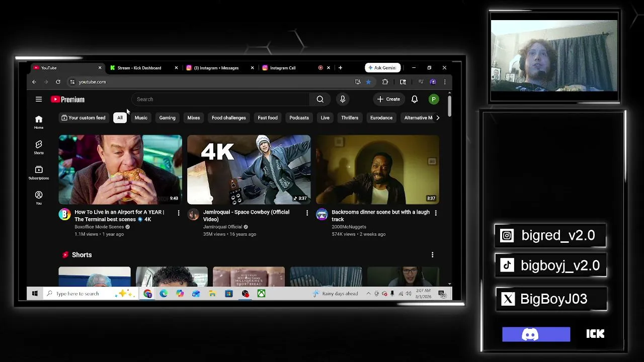This screenshot has height=362, width=644.
Task: Select the Mixes chip
Action: coord(194,118)
